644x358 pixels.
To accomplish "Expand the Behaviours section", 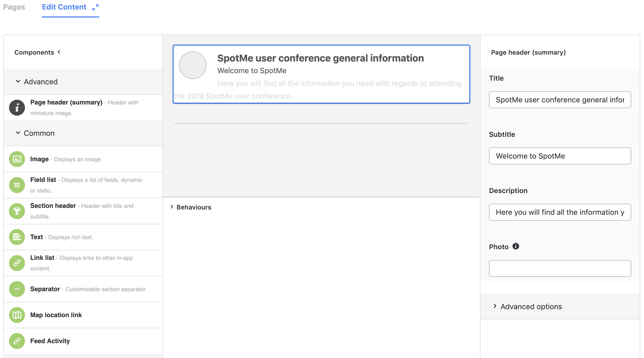I will [191, 207].
